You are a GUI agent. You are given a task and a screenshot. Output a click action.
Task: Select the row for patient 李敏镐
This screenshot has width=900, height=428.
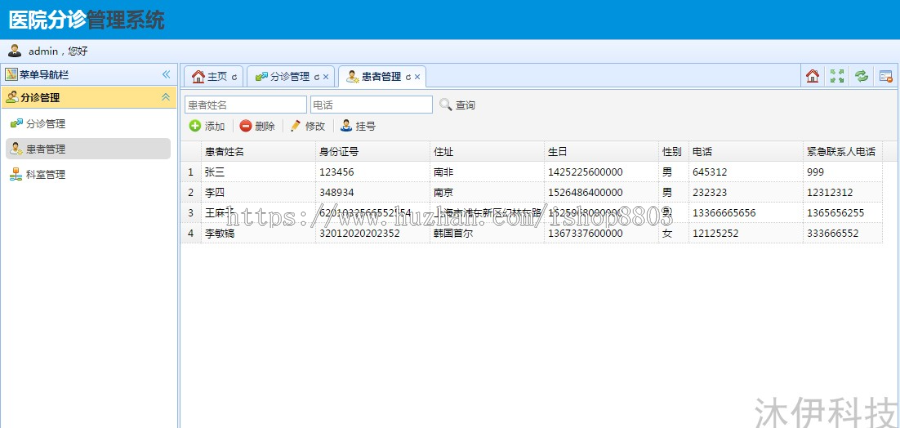click(532, 234)
